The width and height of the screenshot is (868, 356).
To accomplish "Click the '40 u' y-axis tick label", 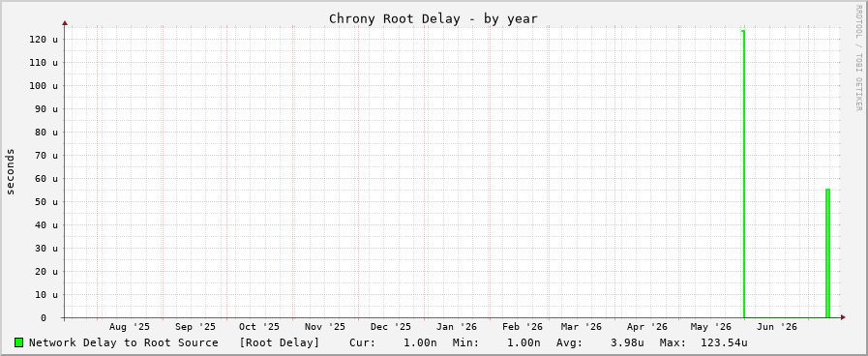I will click(x=47, y=225).
